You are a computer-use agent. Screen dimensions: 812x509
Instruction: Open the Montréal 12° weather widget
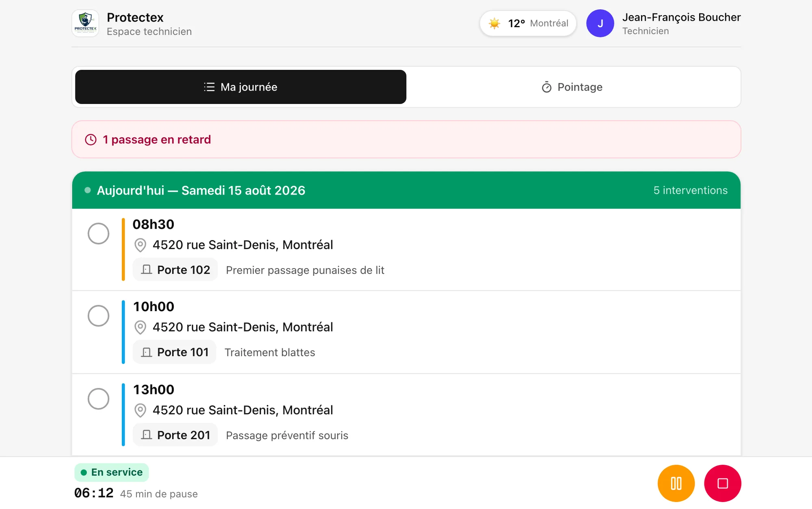528,24
